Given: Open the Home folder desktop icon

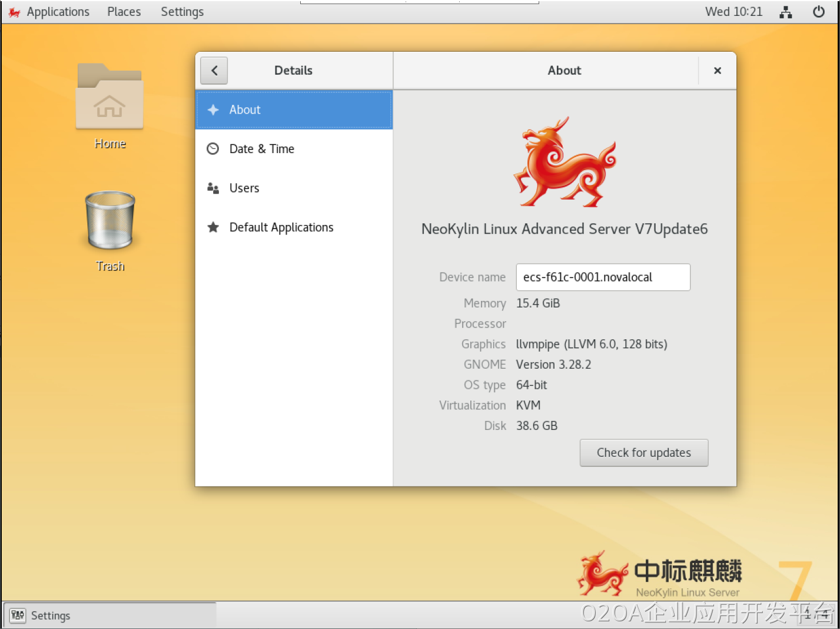Looking at the screenshot, I should pyautogui.click(x=109, y=97).
